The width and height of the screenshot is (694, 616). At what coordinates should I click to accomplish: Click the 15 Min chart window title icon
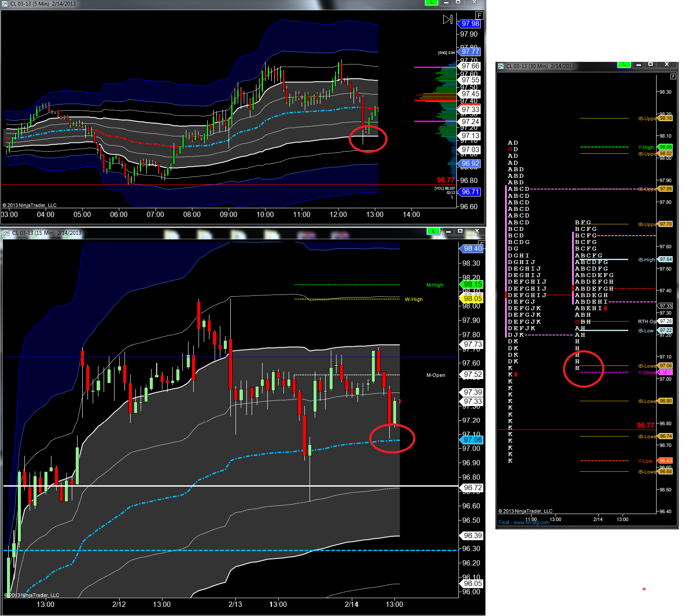tap(7, 233)
